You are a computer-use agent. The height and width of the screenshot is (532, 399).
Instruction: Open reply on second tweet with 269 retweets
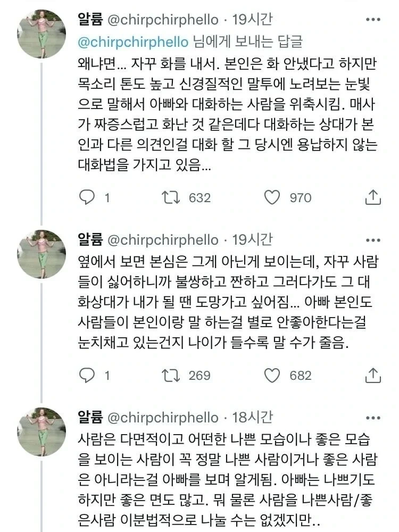pyautogui.click(x=87, y=375)
